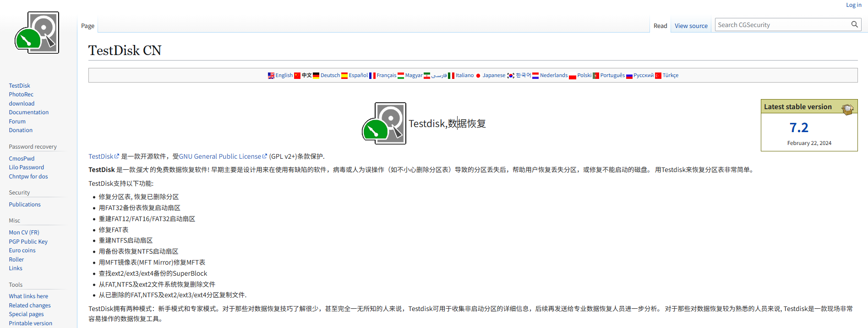The width and height of the screenshot is (868, 328).
Task: Click the 한국어 language link
Action: pos(523,75)
